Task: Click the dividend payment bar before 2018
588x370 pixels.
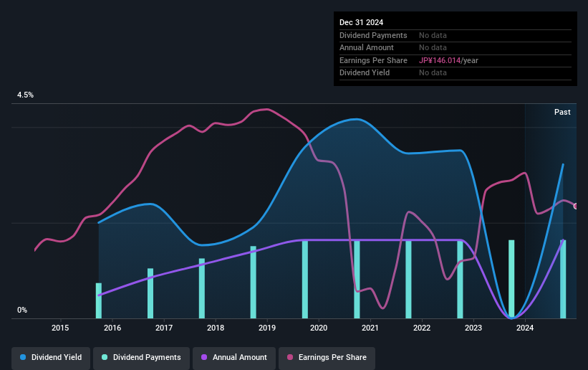Action: [202, 288]
